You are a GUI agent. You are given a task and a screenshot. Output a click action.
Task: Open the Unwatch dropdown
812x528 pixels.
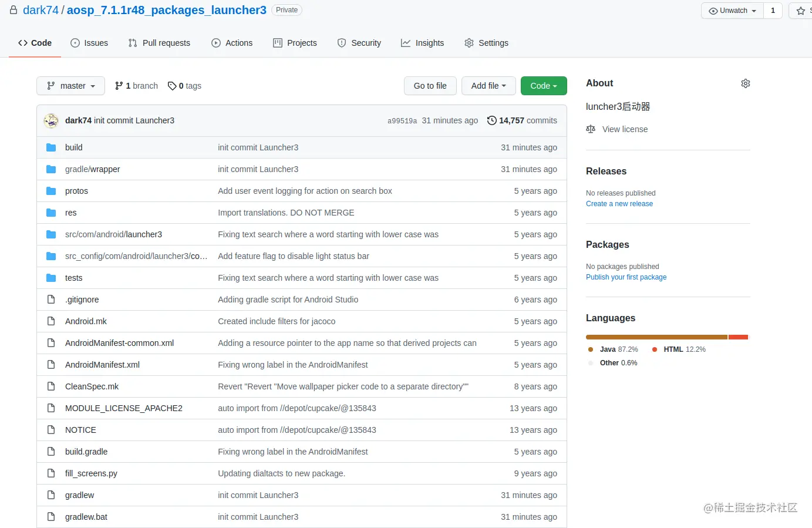[732, 11]
